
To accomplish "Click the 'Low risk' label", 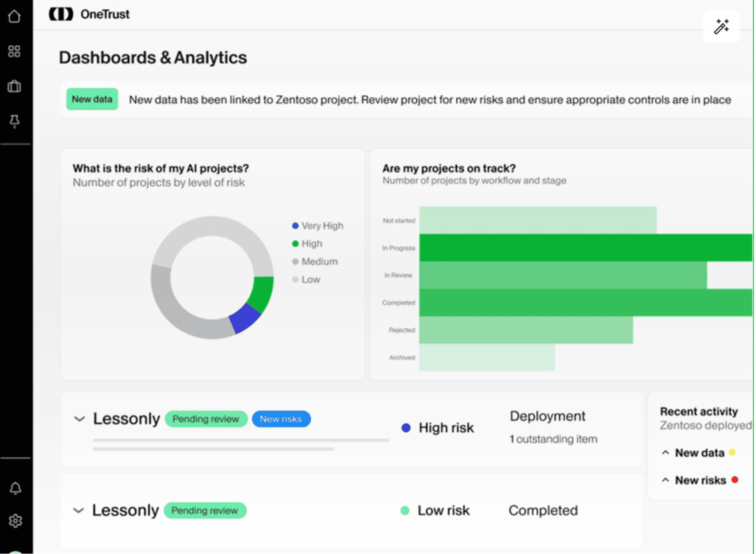I will (443, 511).
